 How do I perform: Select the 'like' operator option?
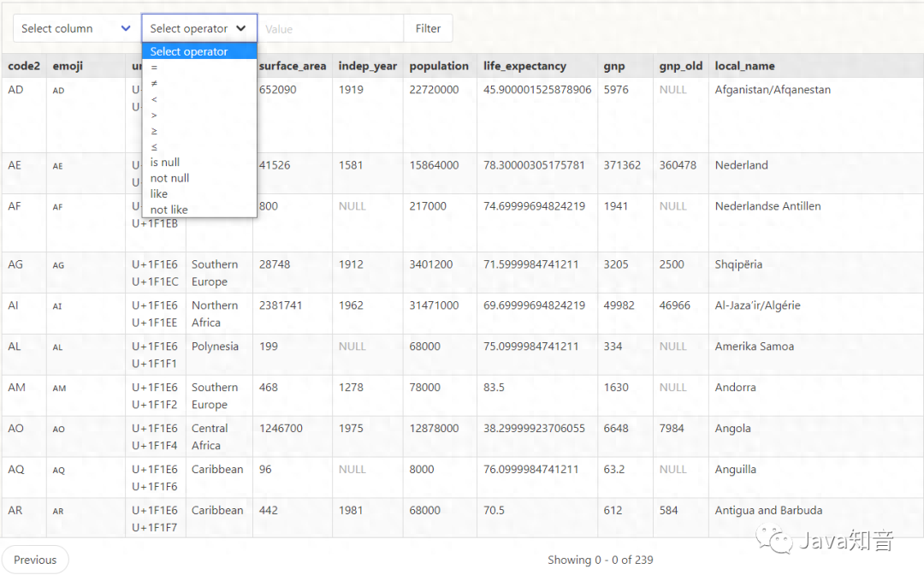[159, 194]
